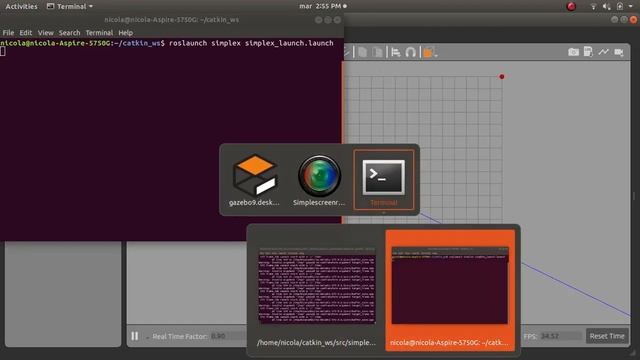640x360 pixels.
Task: Click the red dot marker in Gazebo scene
Action: click(502, 76)
